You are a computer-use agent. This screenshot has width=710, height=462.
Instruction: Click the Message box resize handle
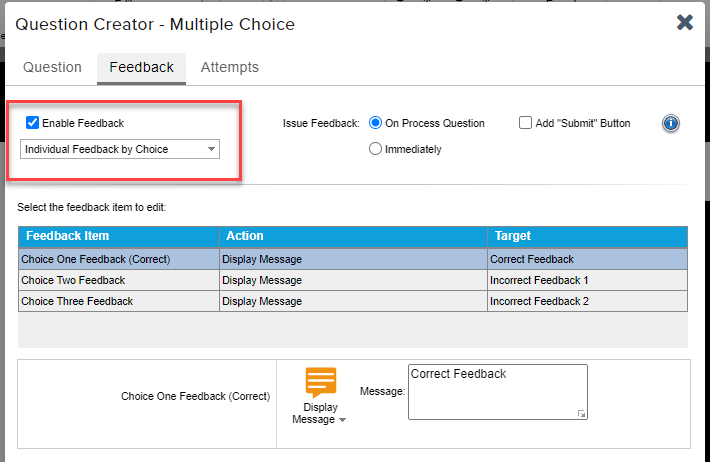pos(582,413)
